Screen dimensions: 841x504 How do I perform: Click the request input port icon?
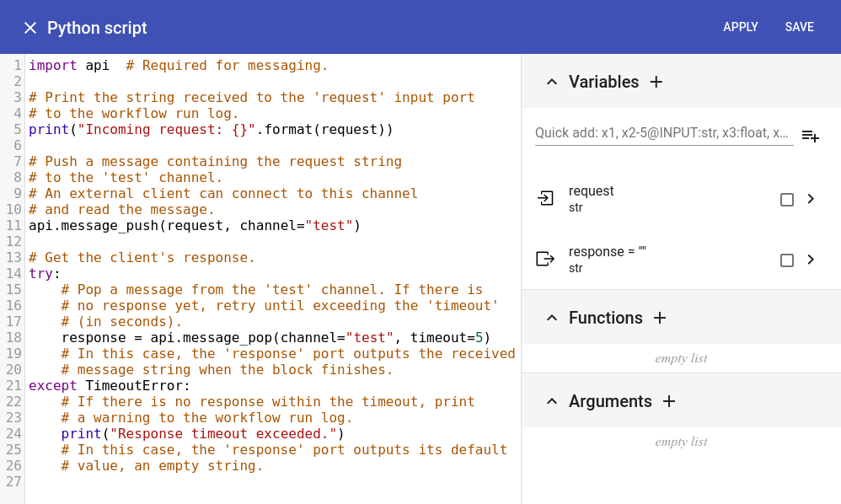click(x=545, y=199)
